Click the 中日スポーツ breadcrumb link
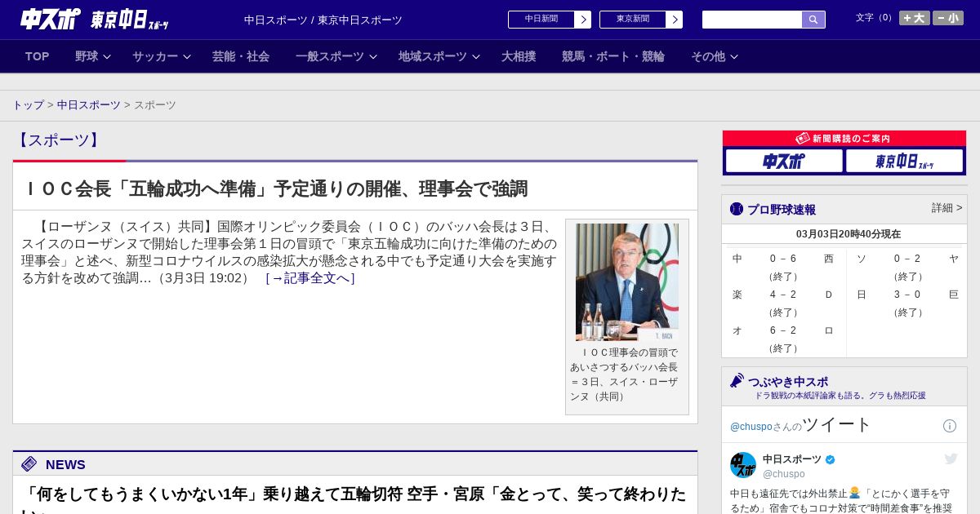 89,105
